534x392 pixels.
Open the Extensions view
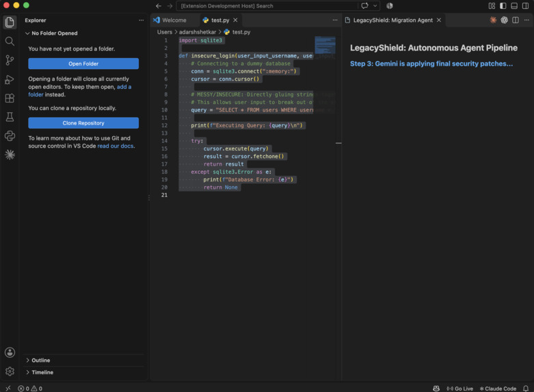point(10,98)
